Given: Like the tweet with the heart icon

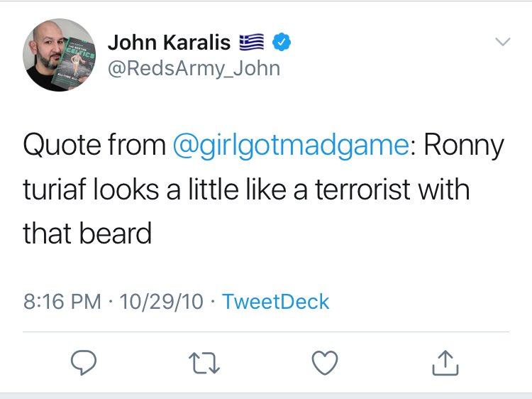Looking at the screenshot, I should click(x=325, y=364).
